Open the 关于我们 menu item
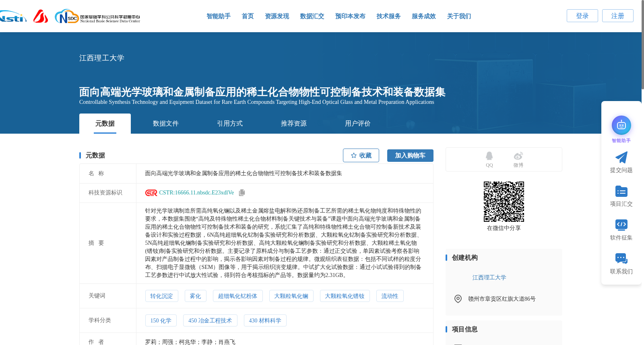644x345 pixels. coord(459,16)
